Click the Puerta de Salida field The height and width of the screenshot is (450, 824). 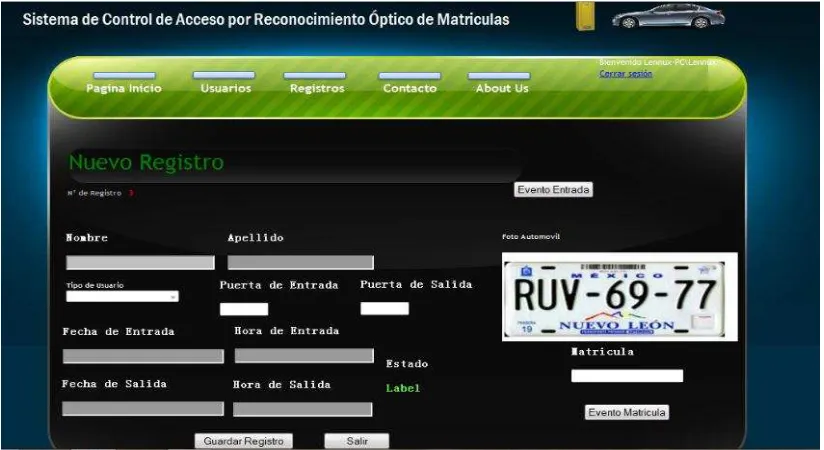[x=385, y=309]
